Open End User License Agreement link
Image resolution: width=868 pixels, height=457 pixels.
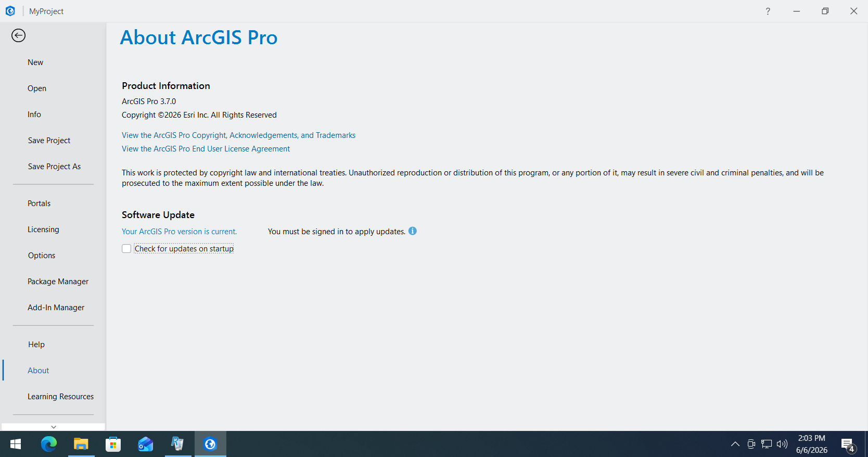(206, 149)
